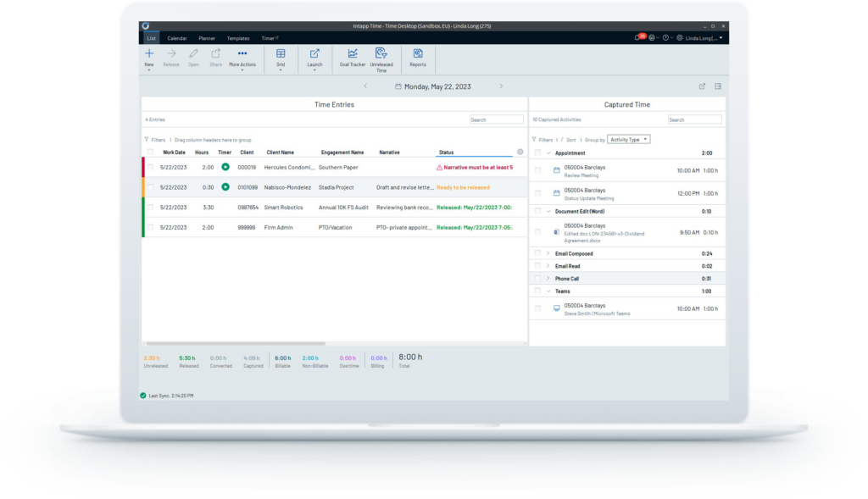Click the timer play icon for Hercules Condominium row
The image size is (868, 499).
coord(225,167)
